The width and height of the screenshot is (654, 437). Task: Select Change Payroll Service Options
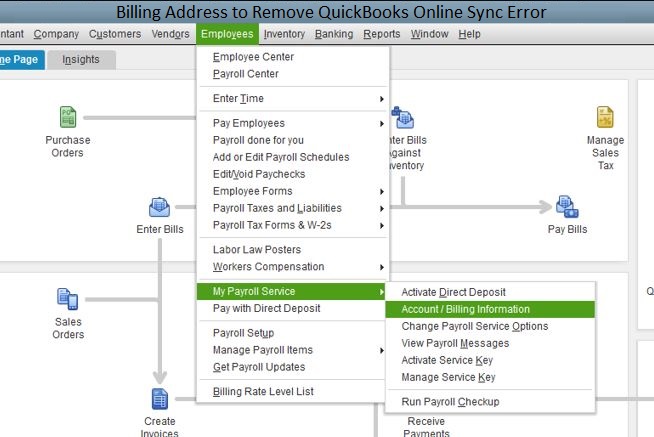[490, 326]
